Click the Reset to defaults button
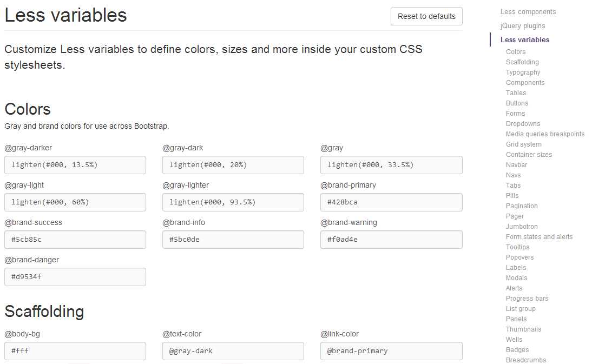Image resolution: width=592 pixels, height=364 pixels. point(426,16)
